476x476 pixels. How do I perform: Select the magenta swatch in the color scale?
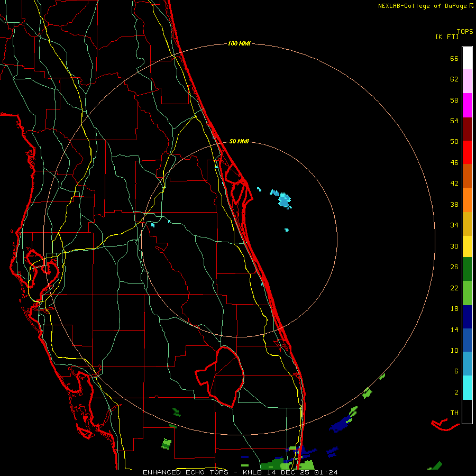tap(467, 105)
